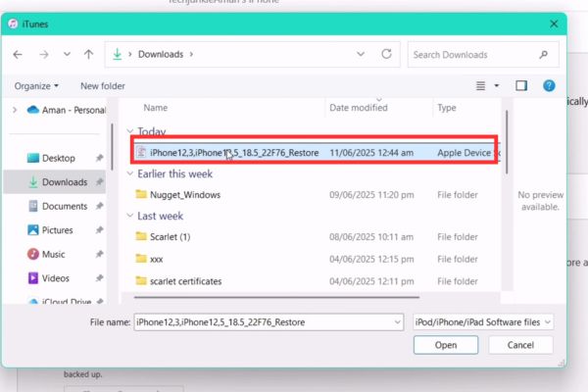Image resolution: width=588 pixels, height=392 pixels.
Task: Click the pin icon next to Downloads
Action: tap(99, 182)
